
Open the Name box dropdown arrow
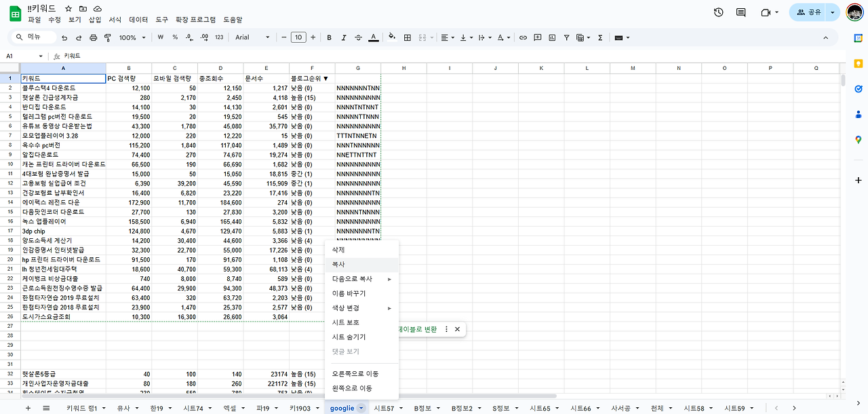click(41, 56)
